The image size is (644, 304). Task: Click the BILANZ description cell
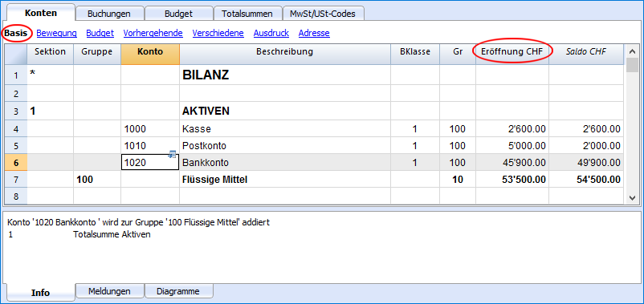284,75
